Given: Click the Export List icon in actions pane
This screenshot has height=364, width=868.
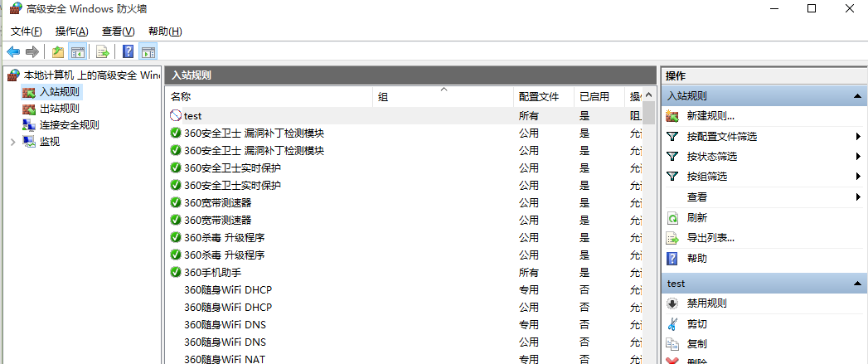Looking at the screenshot, I should click(672, 238).
